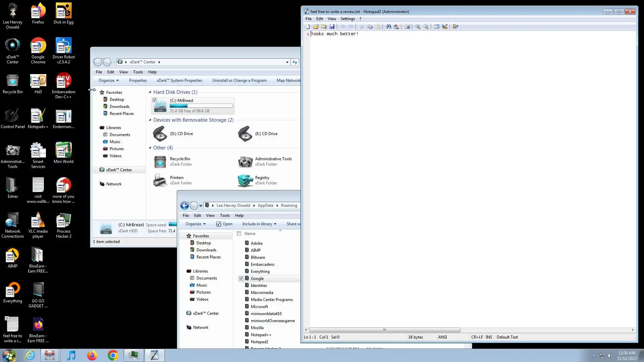Collapse the Hard Disk Drives group
Image resolution: width=644 pixels, height=362 pixels.
pos(150,92)
